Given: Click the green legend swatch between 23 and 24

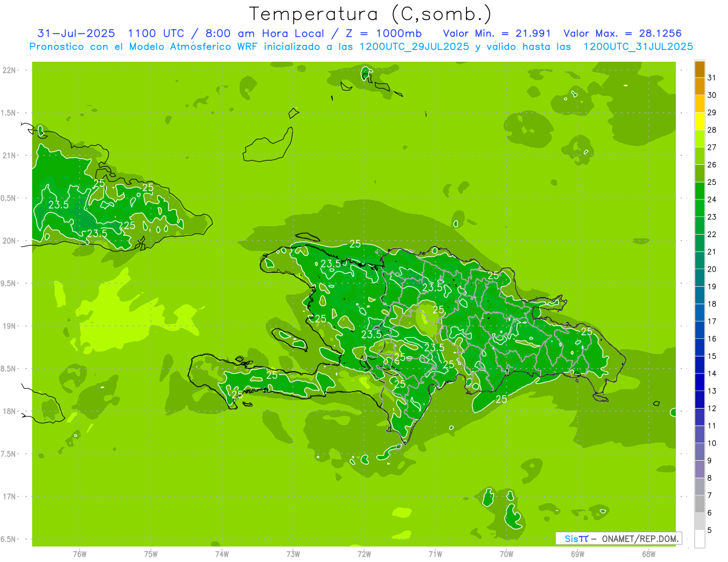Looking at the screenshot, I should [x=699, y=208].
